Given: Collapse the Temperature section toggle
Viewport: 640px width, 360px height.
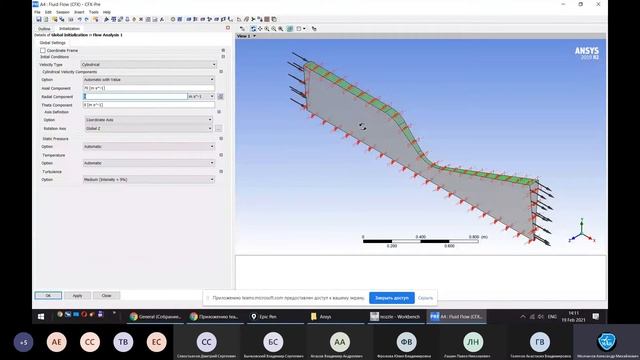Looking at the screenshot, I should click(221, 155).
